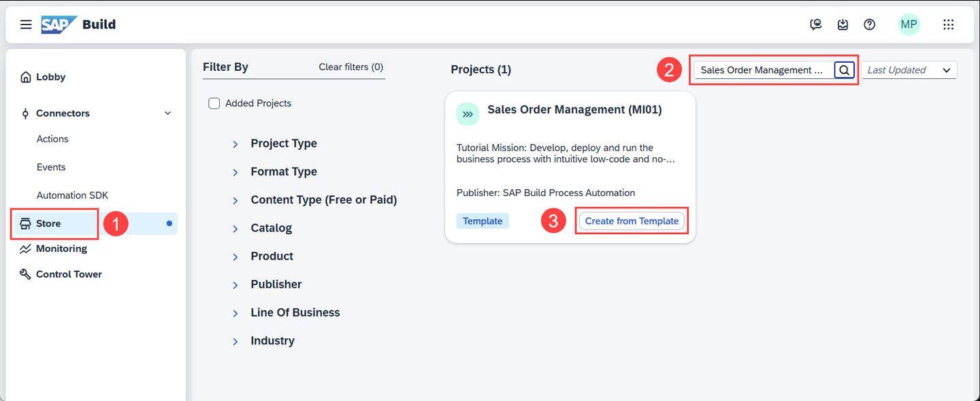Expand the Content Type (Free or Paid) filter
This screenshot has height=401, width=980.
[235, 201]
